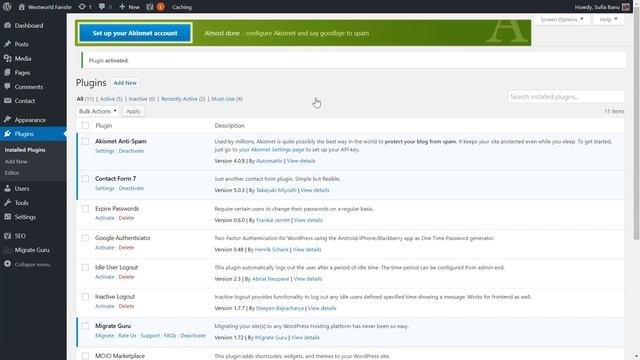Open the Yoast SEO icon in admin bar
This screenshot has width=640, height=360.
[x=150, y=7]
